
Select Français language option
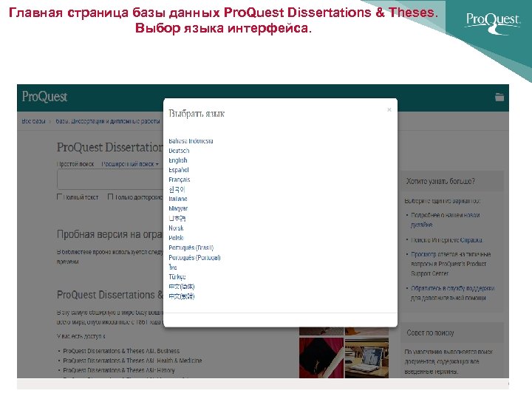[179, 180]
